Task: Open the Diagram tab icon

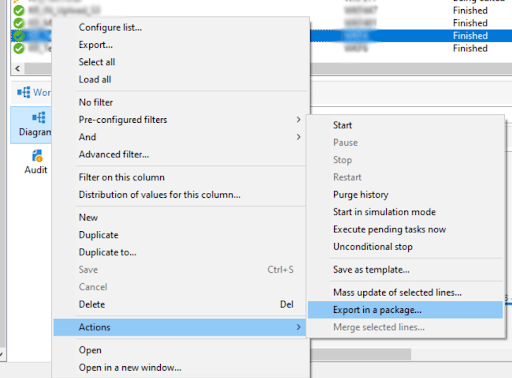Action: (38, 118)
